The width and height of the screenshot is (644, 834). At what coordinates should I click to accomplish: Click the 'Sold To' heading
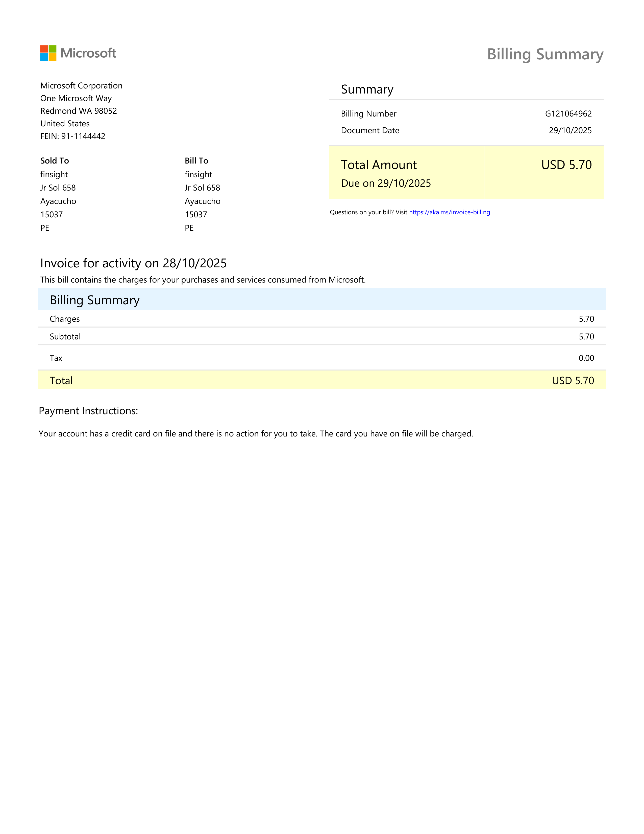(x=55, y=161)
